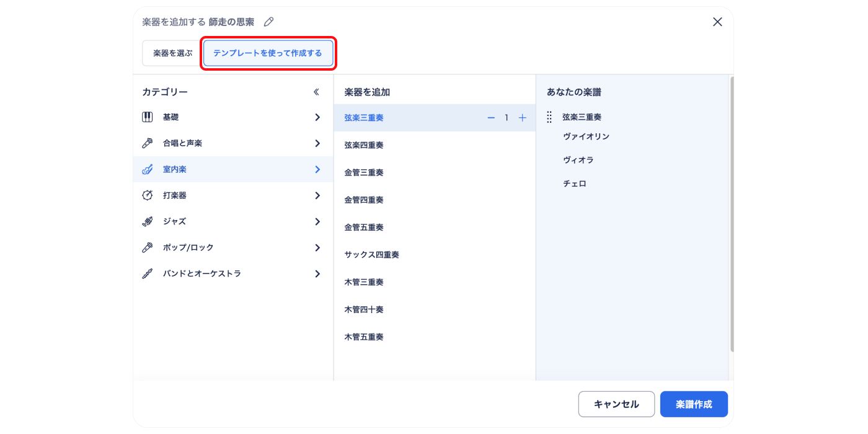Switch to the 楽器を選ぶ tab
Viewport: 868px width, 434px height.
[x=173, y=53]
